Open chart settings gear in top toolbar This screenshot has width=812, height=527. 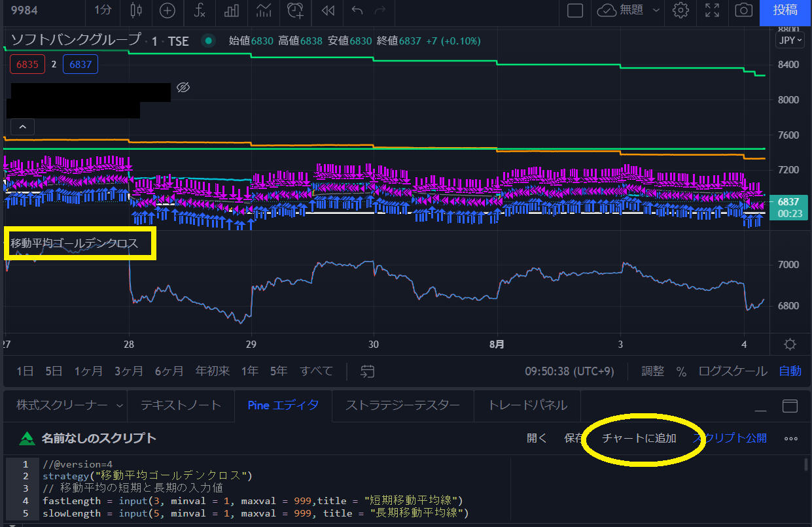click(x=681, y=10)
